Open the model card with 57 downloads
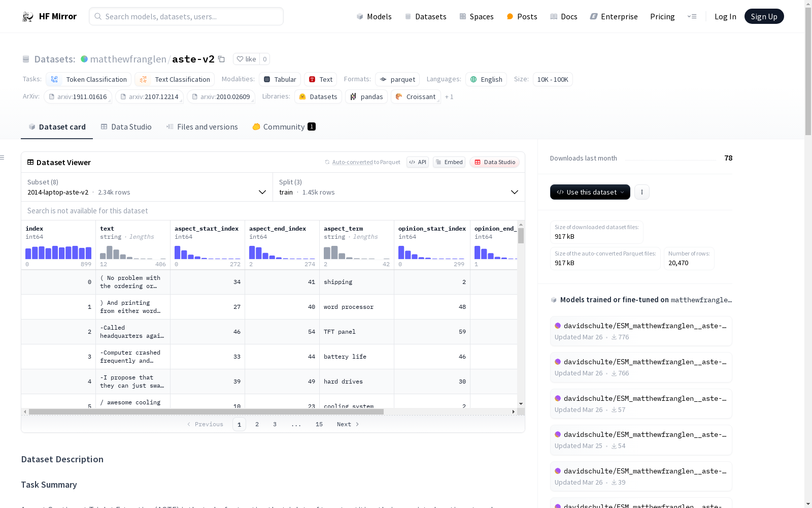The height and width of the screenshot is (508, 812). tap(641, 404)
